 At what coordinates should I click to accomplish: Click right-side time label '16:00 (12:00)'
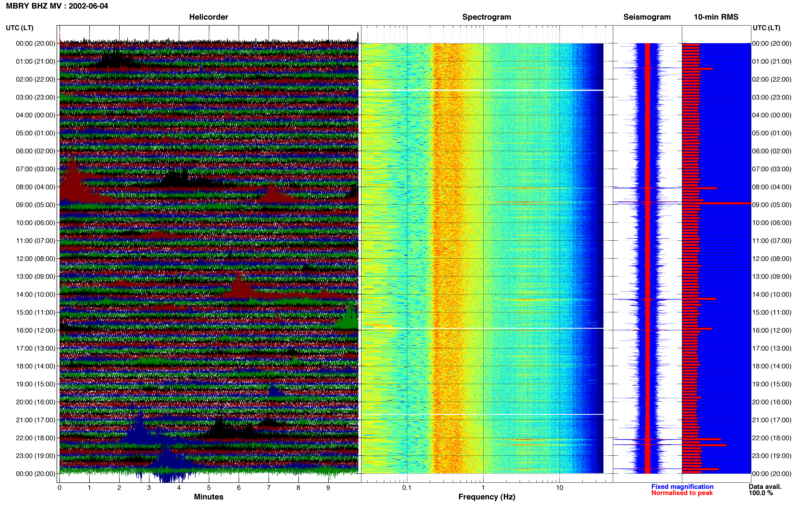click(x=772, y=330)
